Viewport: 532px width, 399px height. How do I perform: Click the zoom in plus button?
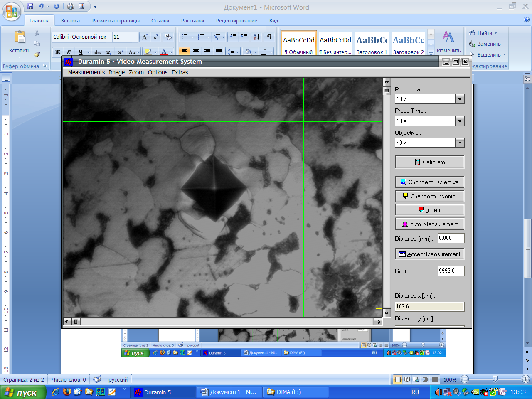pyautogui.click(x=525, y=379)
